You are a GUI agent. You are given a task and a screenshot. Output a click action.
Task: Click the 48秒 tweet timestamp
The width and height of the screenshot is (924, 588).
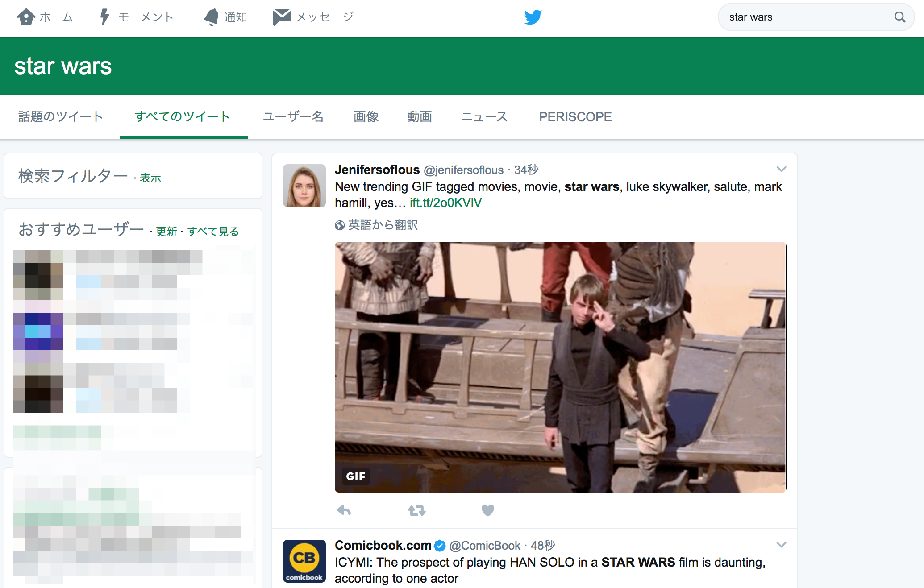[543, 546]
